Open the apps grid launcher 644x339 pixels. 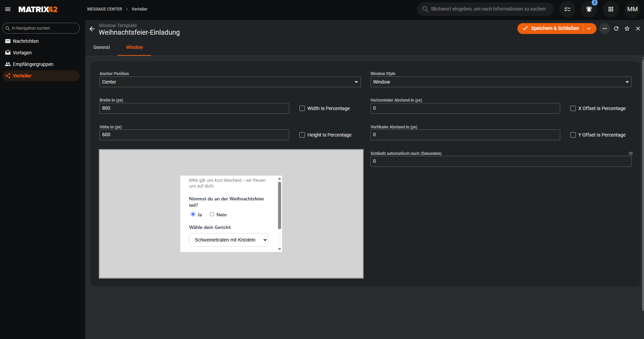click(611, 9)
